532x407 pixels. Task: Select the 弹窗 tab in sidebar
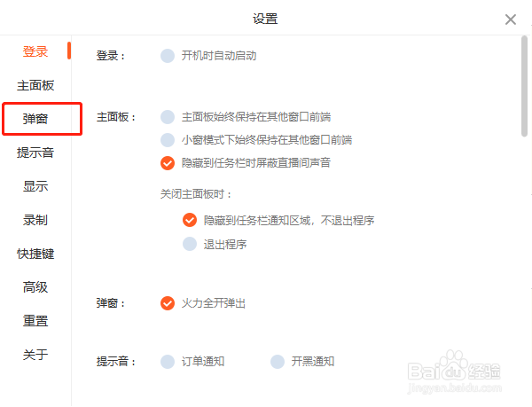[35, 119]
